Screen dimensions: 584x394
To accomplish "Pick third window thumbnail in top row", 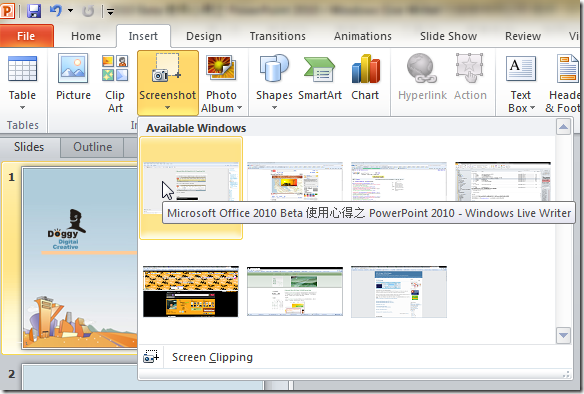I will [399, 181].
